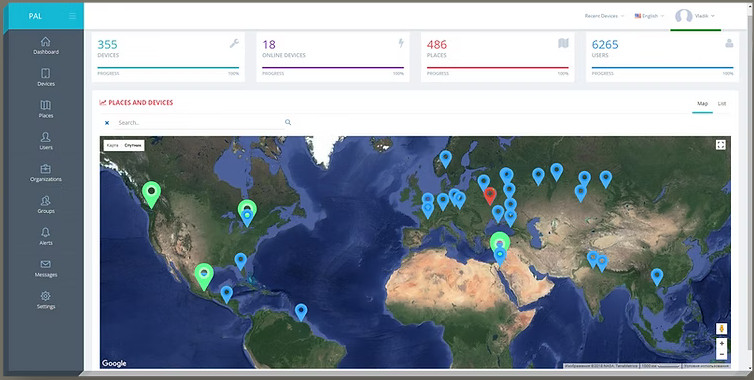Click the red map marker
Viewport: 754px width, 380px height.
click(x=490, y=196)
